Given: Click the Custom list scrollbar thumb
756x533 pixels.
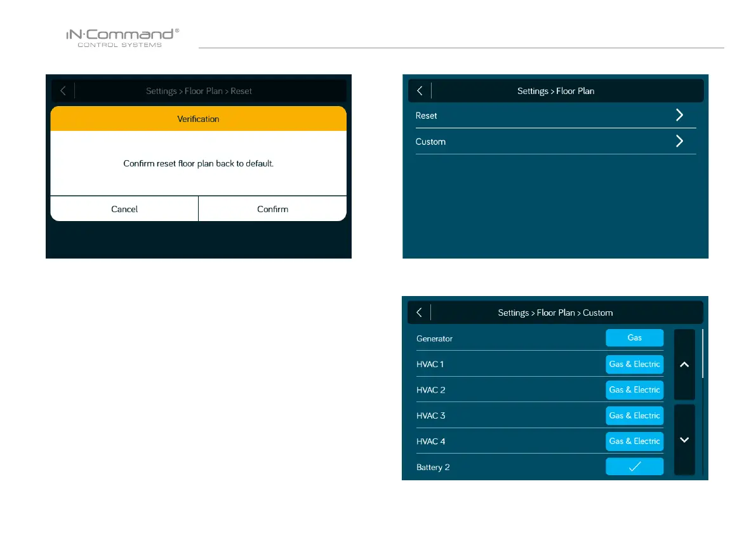Looking at the screenshot, I should coord(703,354).
